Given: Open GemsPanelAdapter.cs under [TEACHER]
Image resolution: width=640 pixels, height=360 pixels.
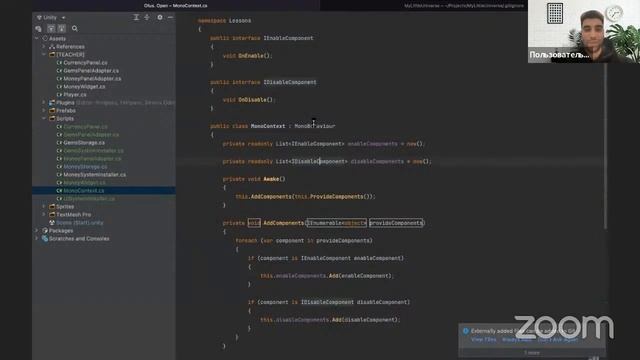Looking at the screenshot, I should click(91, 71).
